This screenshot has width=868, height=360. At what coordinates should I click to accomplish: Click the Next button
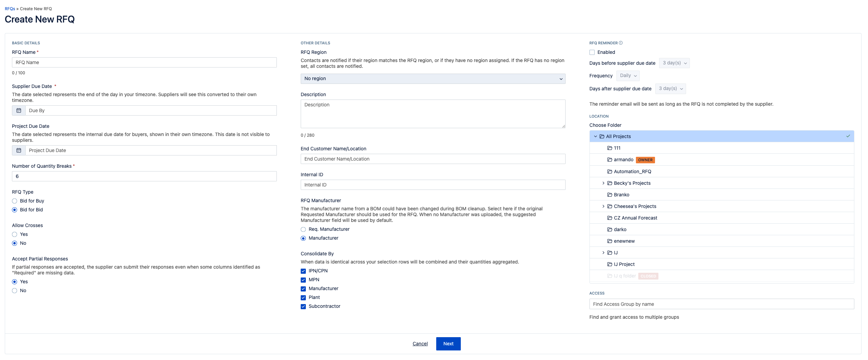pos(448,344)
